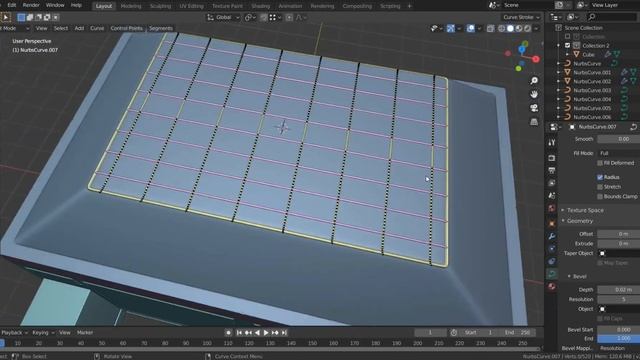Open the Curve Stroke options dropdown
Viewport: 640px width, 360px height.
click(521, 17)
